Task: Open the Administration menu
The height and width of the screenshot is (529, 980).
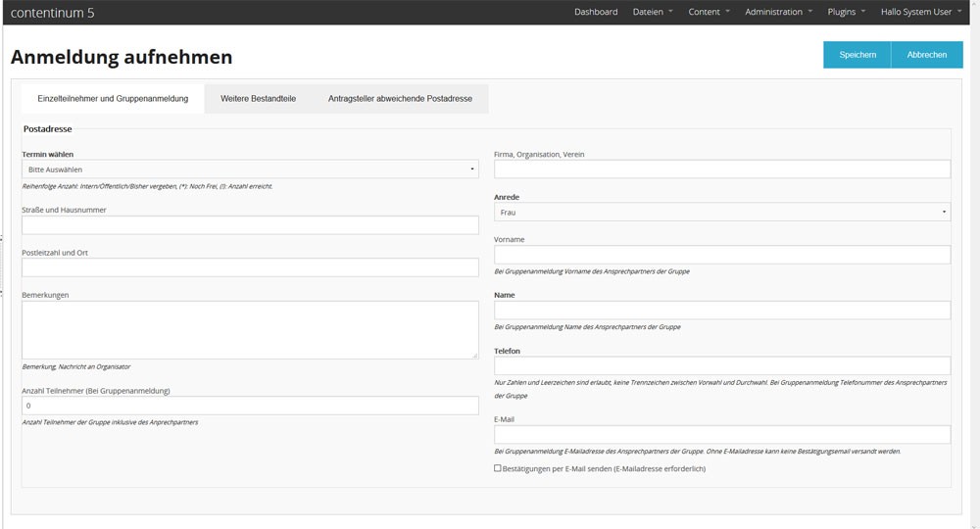Action: point(779,12)
